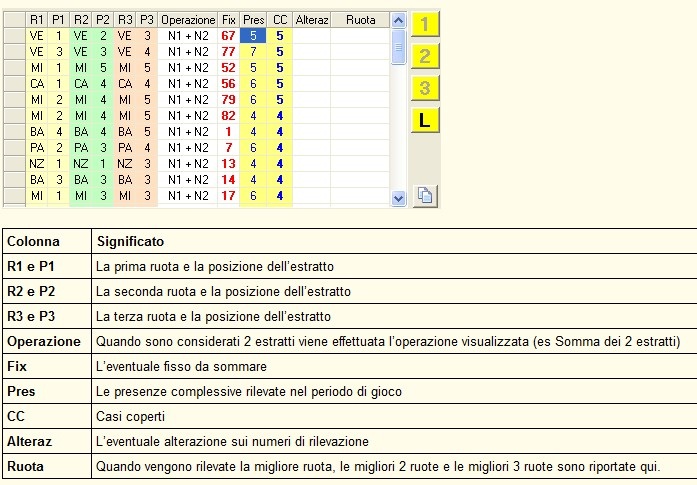Image resolution: width=697 pixels, height=485 pixels.
Task: Click the yellow button labeled 2
Action: [425, 57]
